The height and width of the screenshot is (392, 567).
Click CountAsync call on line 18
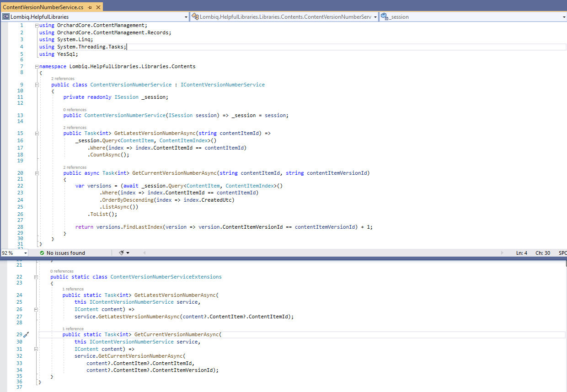click(105, 155)
